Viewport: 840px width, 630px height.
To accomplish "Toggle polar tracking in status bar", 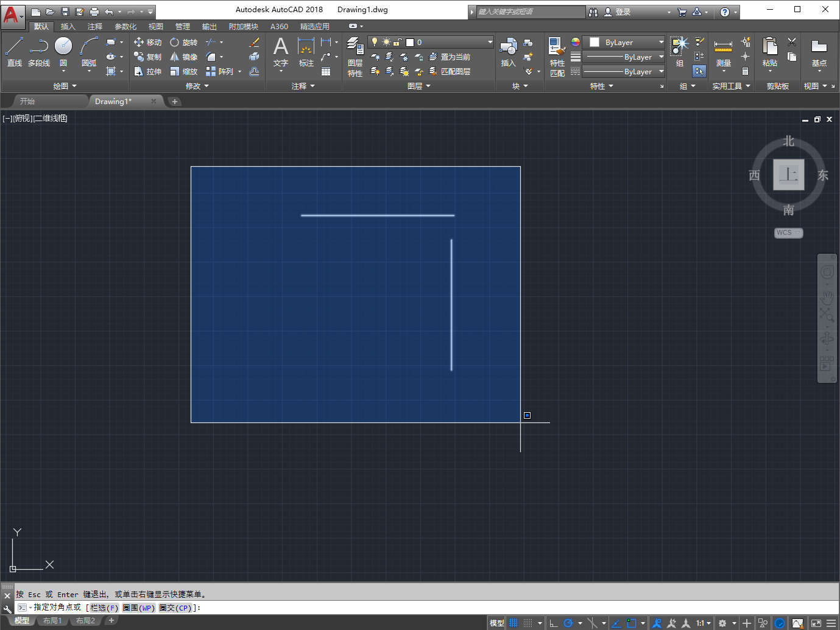I will pyautogui.click(x=568, y=623).
